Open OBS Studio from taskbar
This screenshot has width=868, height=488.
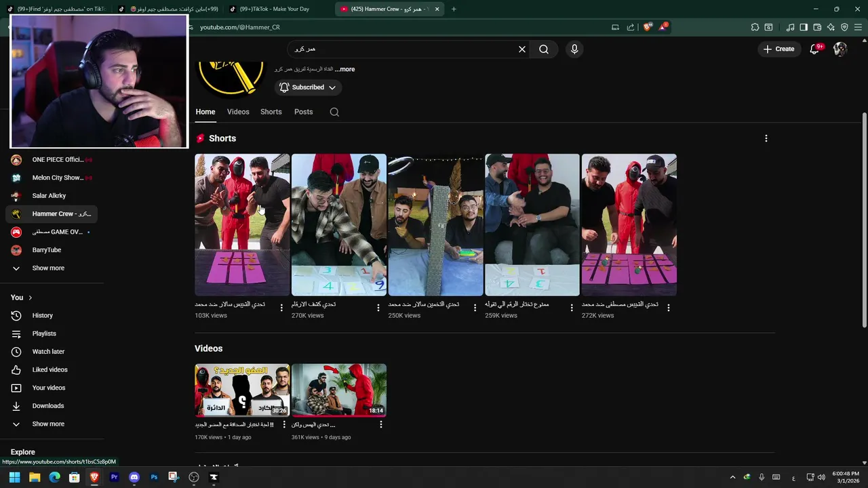pos(194,477)
